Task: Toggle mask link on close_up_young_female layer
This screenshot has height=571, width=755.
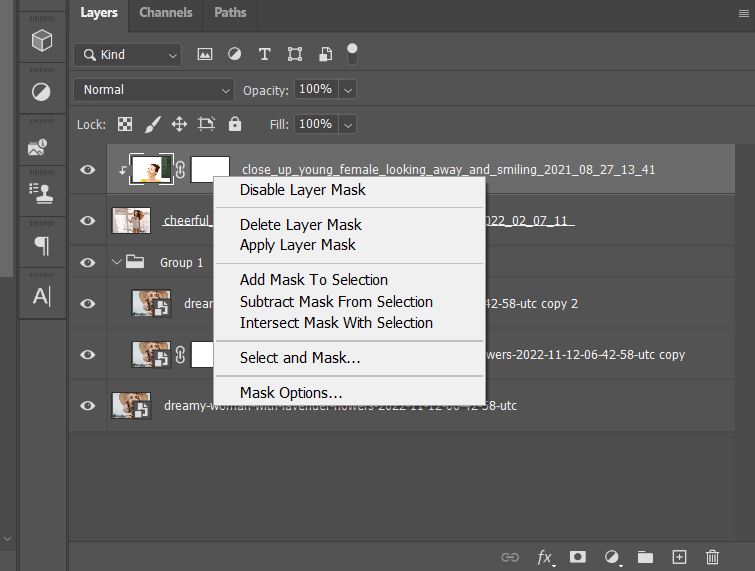Action: [x=180, y=169]
